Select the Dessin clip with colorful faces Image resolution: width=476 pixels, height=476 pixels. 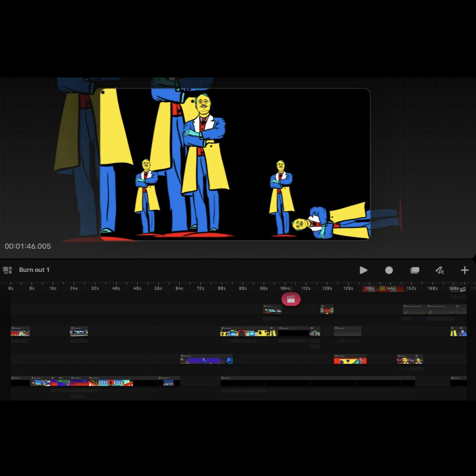[x=409, y=359]
